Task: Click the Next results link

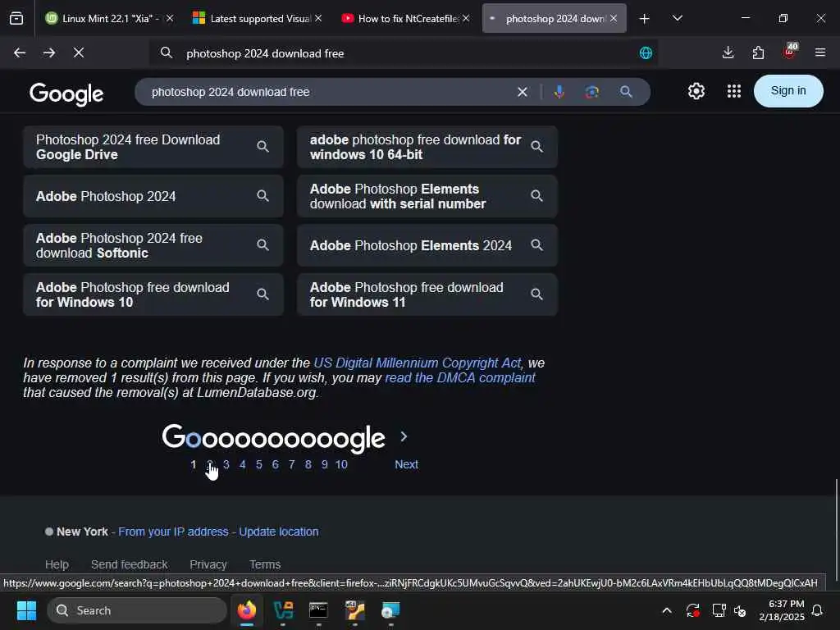Action: click(407, 464)
